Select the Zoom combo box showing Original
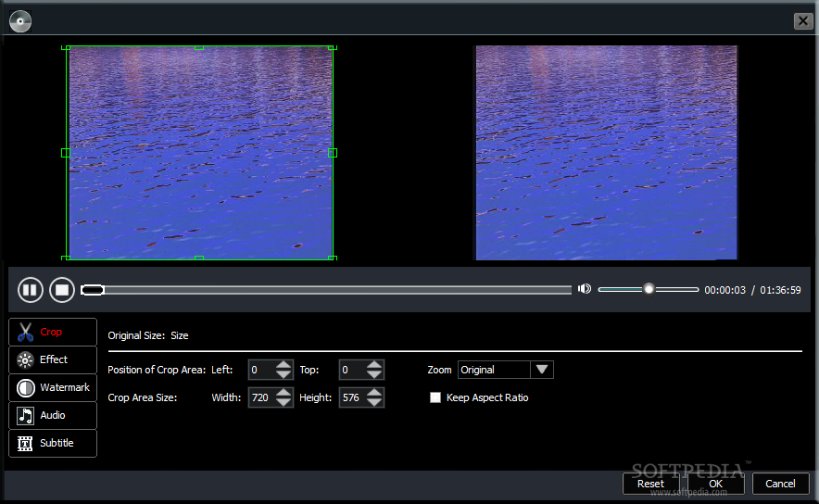This screenshot has height=504, width=819. click(505, 370)
